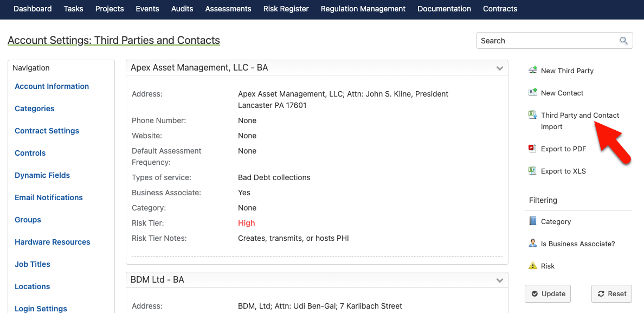644x313 pixels.
Task: Focus the Search input field
Action: pos(549,41)
